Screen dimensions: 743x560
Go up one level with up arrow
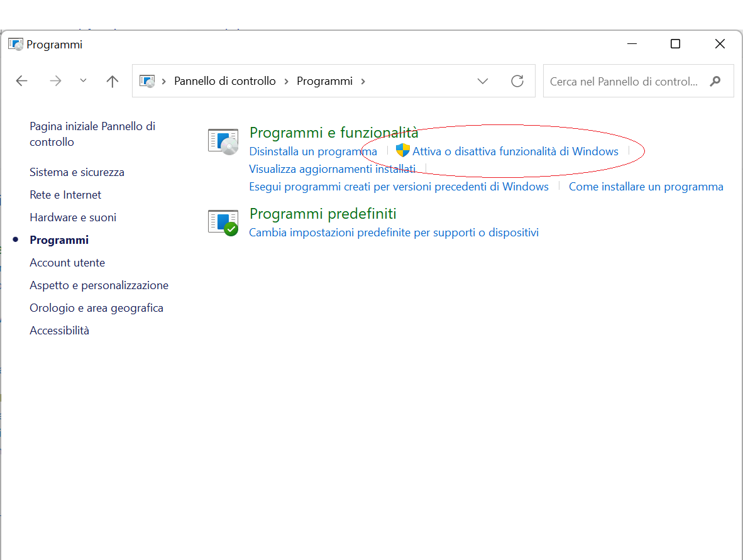coord(113,81)
